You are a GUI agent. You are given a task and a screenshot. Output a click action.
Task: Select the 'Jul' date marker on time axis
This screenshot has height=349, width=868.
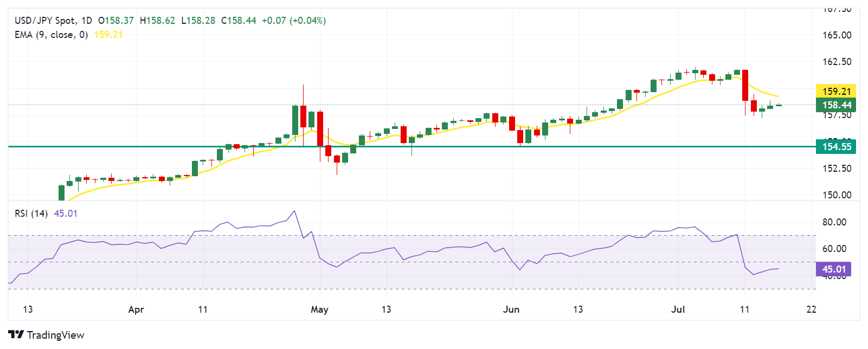click(x=678, y=309)
